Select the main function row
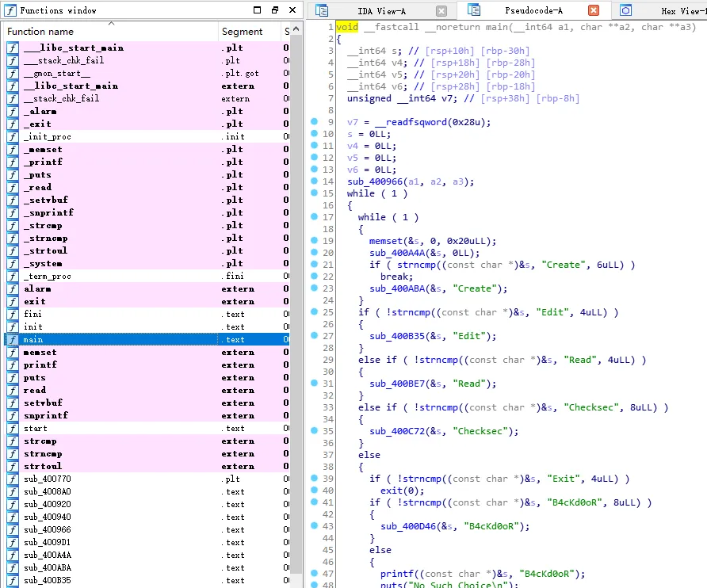 (x=147, y=339)
